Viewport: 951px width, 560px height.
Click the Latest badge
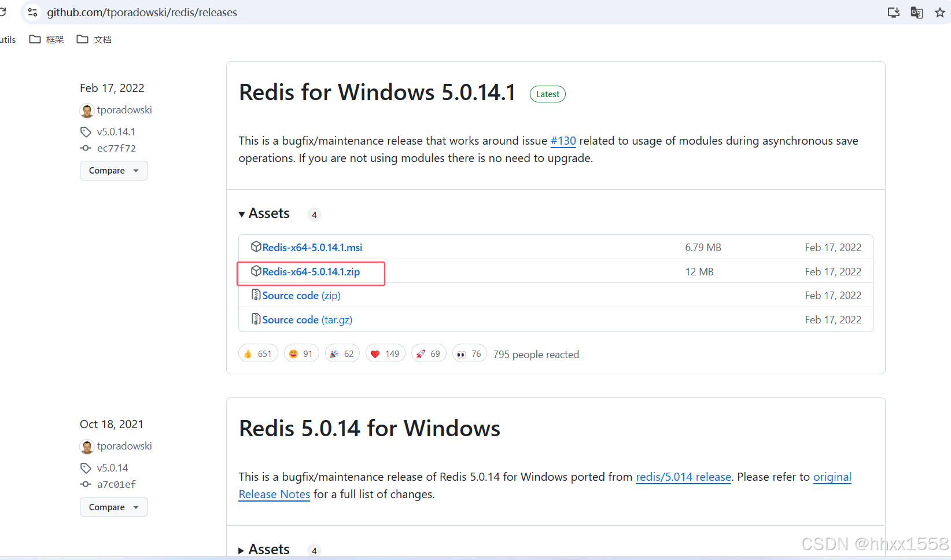[548, 94]
